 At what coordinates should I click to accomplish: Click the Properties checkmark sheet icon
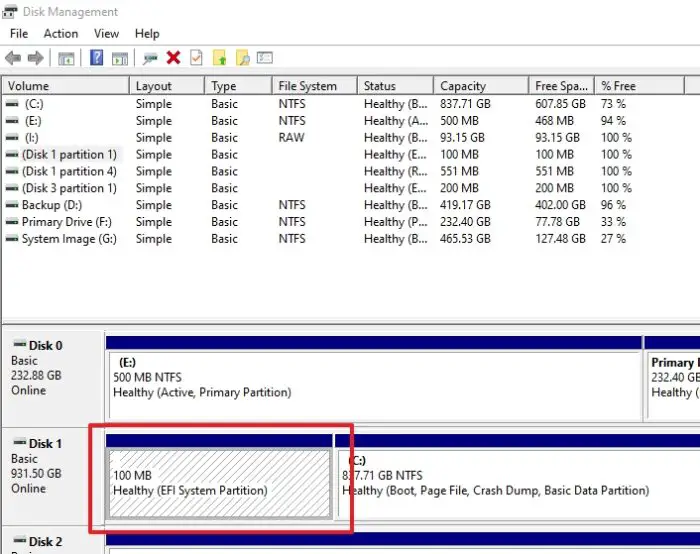[196, 58]
